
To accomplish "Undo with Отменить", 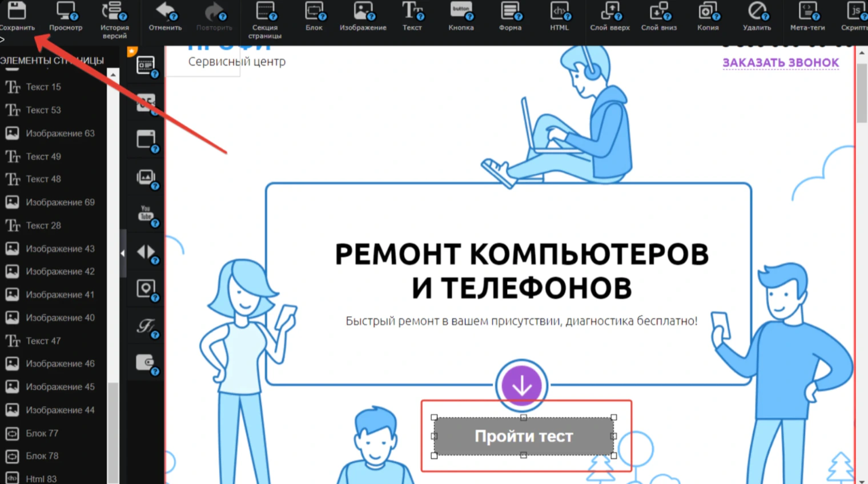I will [165, 17].
